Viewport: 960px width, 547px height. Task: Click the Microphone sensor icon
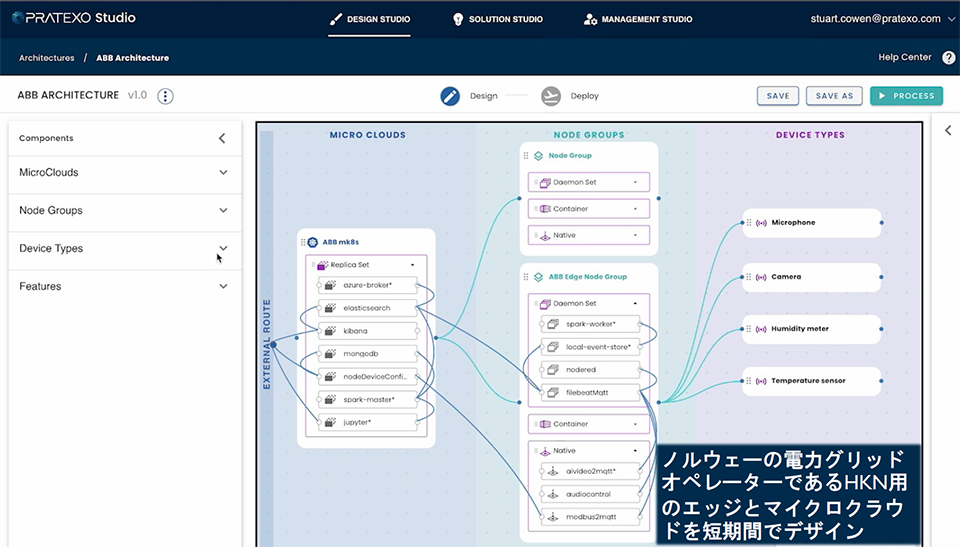(761, 223)
